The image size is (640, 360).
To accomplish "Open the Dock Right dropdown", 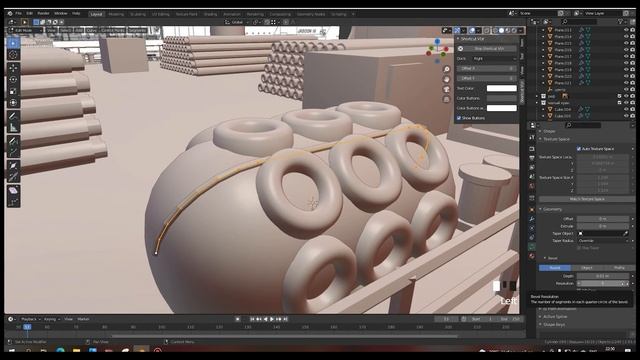I will pyautogui.click(x=494, y=59).
